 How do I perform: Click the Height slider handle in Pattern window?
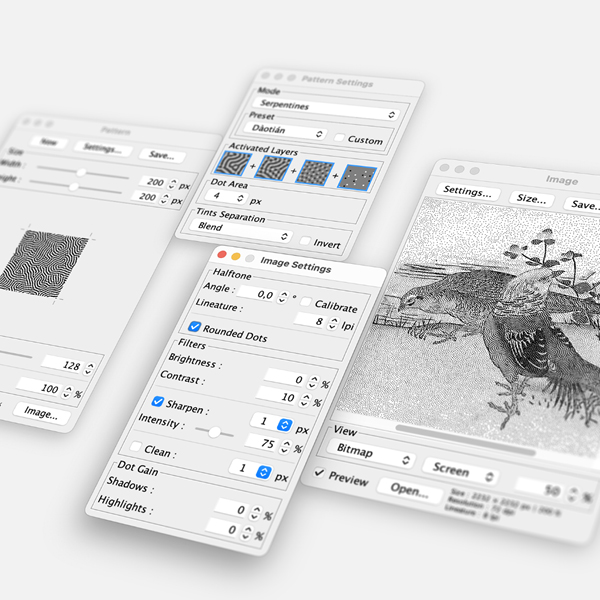coord(74,187)
